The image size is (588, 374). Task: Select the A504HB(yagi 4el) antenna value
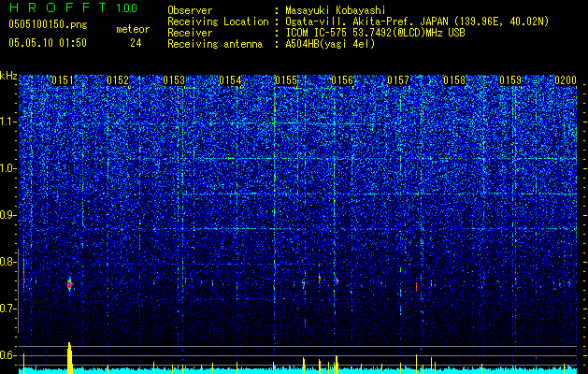point(330,44)
